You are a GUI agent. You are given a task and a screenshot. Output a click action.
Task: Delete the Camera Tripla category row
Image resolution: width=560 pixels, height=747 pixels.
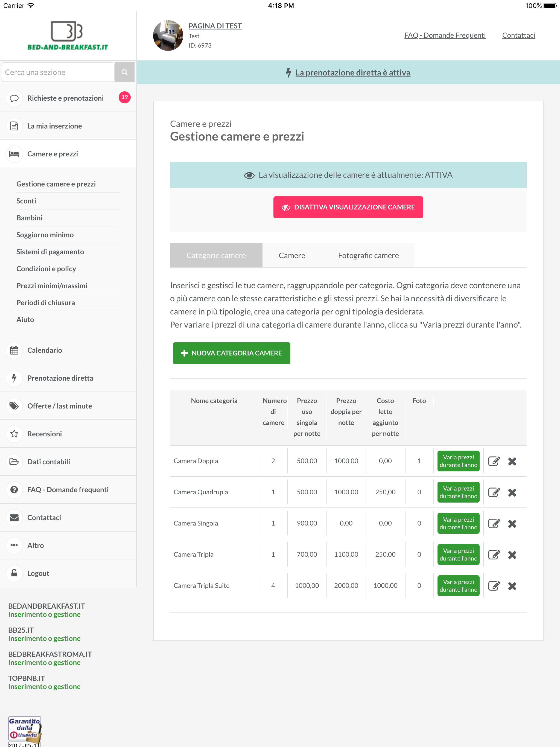point(512,555)
